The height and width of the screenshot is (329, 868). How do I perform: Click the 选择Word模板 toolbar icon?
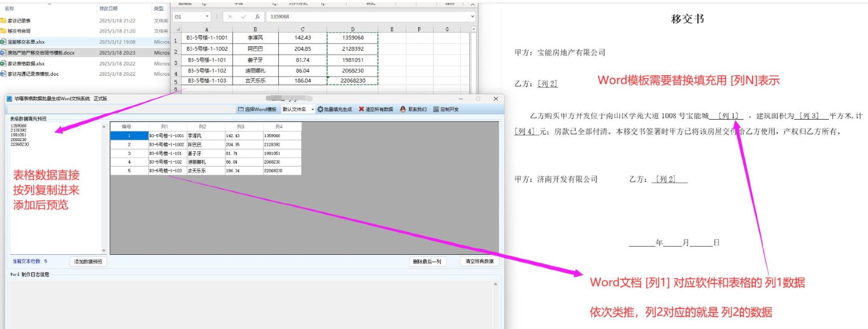[x=240, y=109]
